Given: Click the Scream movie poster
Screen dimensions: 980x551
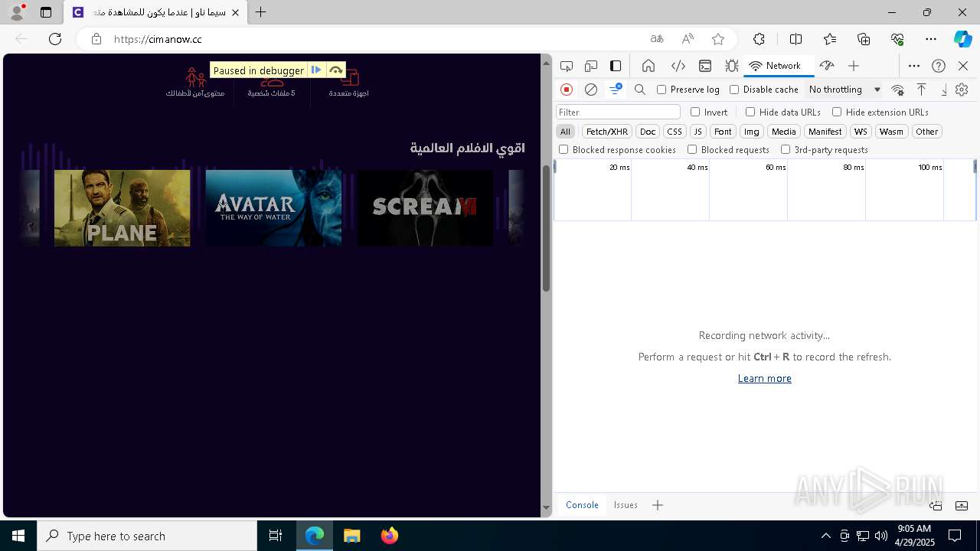Looking at the screenshot, I should [425, 208].
